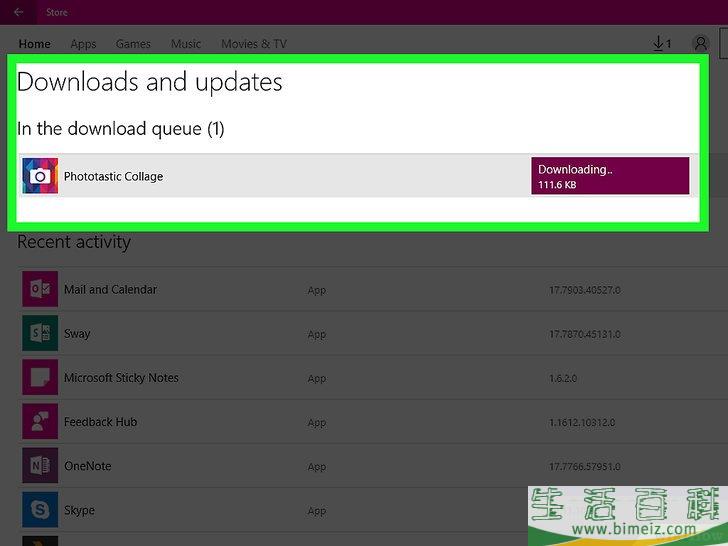Click the App type label in Sway row
This screenshot has height=546, width=728.
(x=317, y=335)
